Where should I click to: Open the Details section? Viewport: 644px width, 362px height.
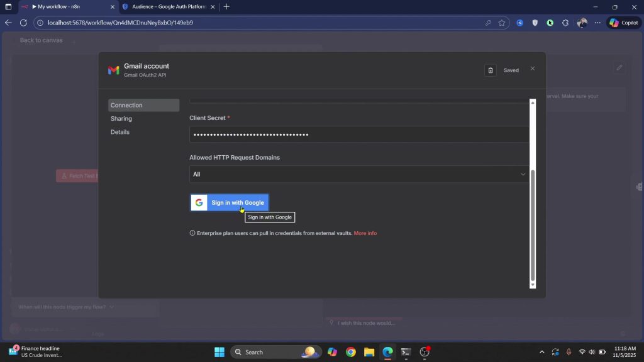tap(120, 132)
